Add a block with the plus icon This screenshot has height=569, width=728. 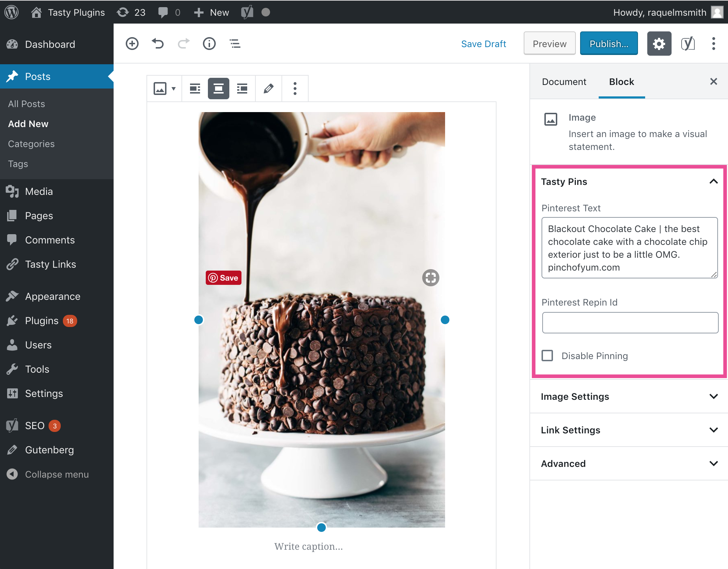pyautogui.click(x=132, y=44)
